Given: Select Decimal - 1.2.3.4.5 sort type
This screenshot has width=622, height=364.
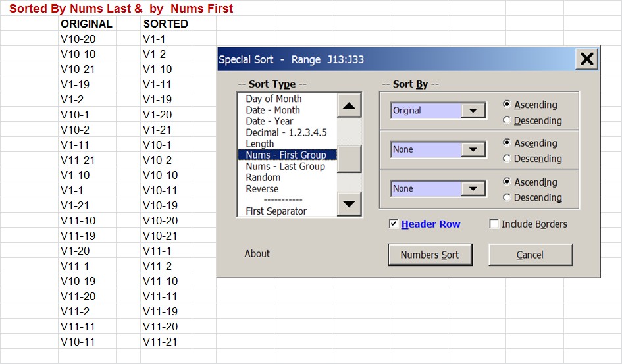Looking at the screenshot, I should coord(286,132).
